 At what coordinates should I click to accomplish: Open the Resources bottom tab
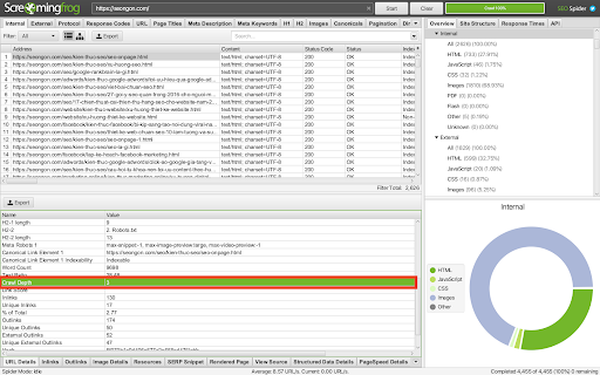[147, 362]
